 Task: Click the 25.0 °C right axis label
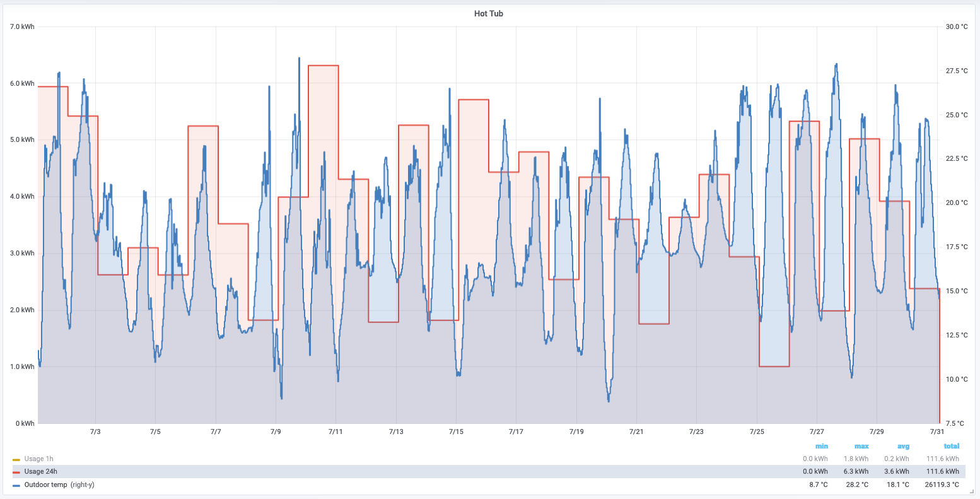coord(956,115)
